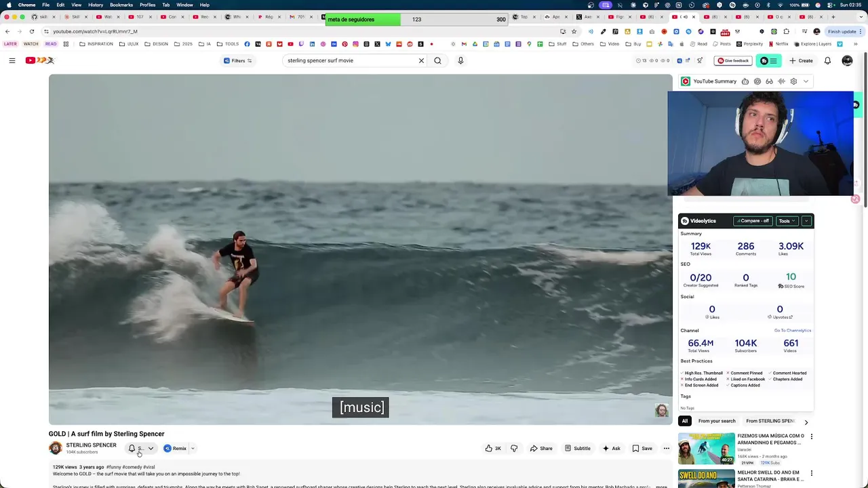The width and height of the screenshot is (868, 488).
Task: Click the Remix button
Action: pyautogui.click(x=175, y=448)
